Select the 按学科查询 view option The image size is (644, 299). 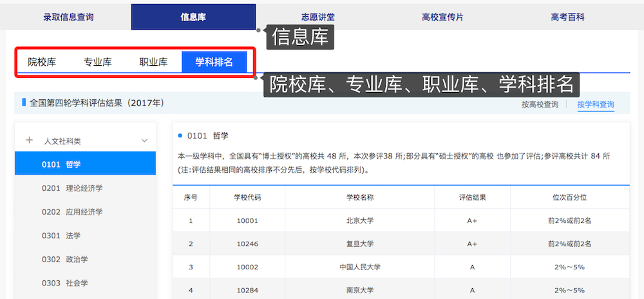pos(596,104)
